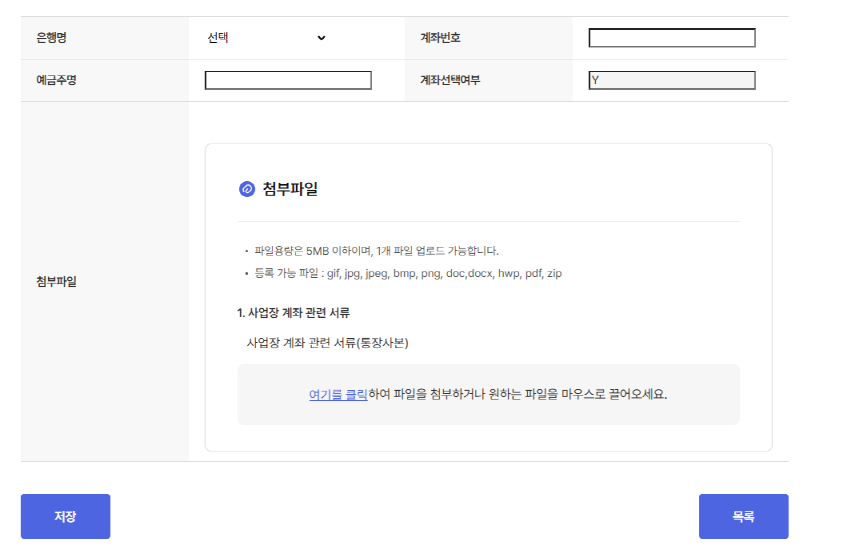Click the 계좌선택여부 field showing Y

[x=671, y=80]
